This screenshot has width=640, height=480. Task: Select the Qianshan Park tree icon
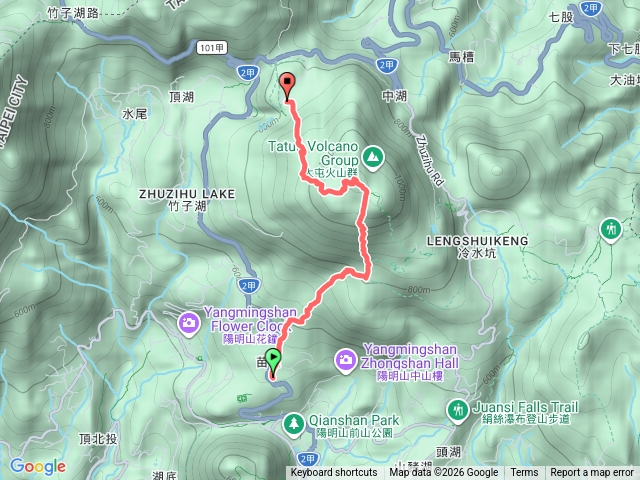click(x=293, y=425)
